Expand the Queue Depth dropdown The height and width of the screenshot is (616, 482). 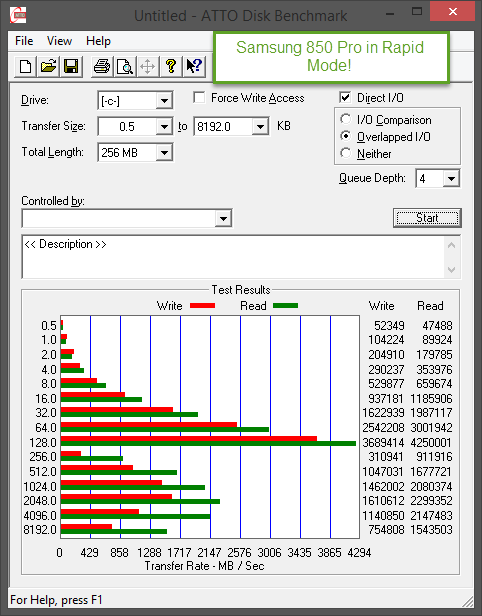click(x=451, y=179)
